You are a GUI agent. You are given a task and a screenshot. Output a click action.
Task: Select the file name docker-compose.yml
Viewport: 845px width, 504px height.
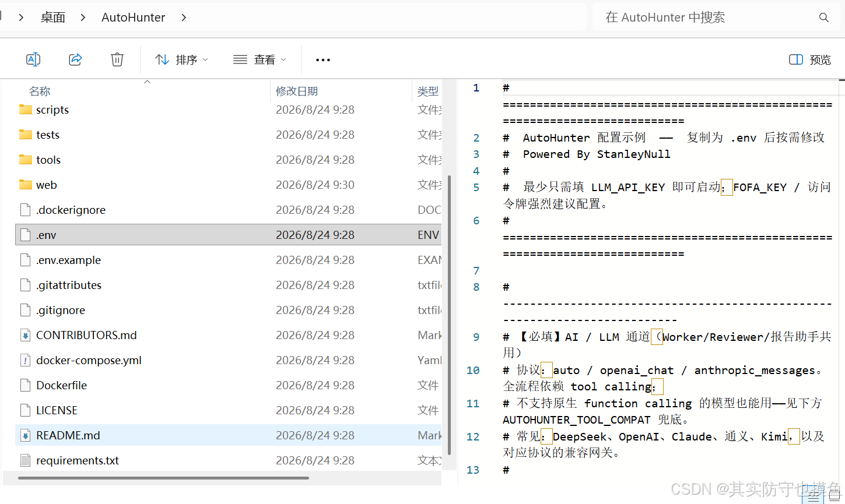89,360
